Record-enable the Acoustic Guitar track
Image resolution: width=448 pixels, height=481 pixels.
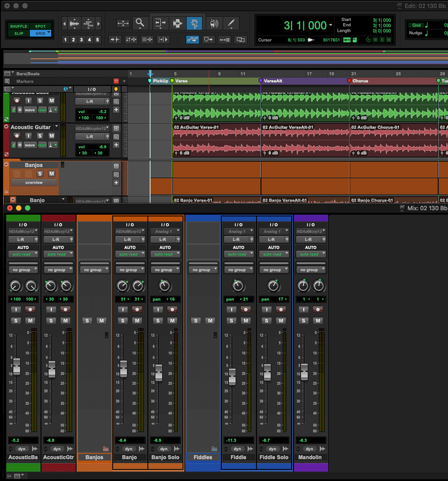17,136
